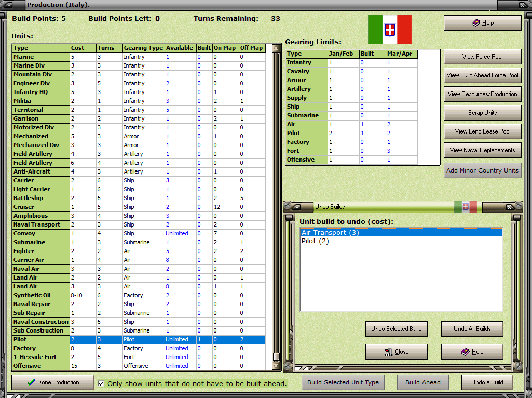The width and height of the screenshot is (532, 398).
Task: Open the View Lend Lease Pool
Action: tap(482, 131)
